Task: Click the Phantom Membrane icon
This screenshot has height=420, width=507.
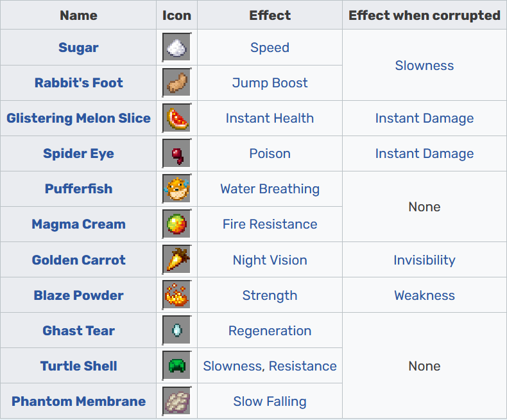Action: [176, 401]
